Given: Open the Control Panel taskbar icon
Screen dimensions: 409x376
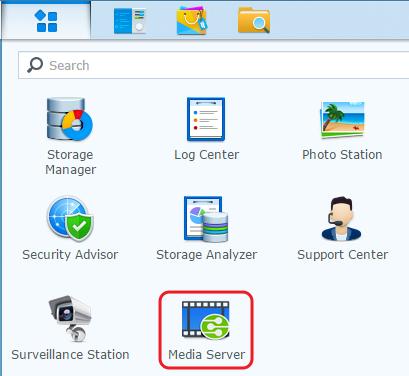Looking at the screenshot, I should point(129,21).
